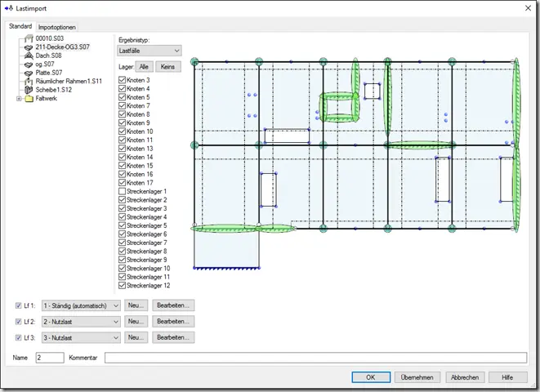Click Neu... button in Lf 2 row
Screen dimensions: 540x392
[136, 322]
